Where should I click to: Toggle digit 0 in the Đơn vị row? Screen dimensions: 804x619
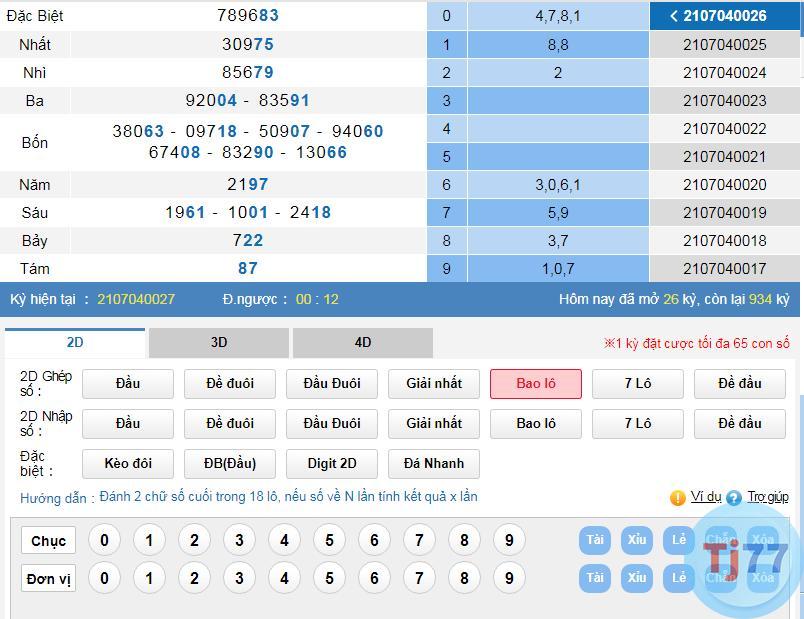click(104, 578)
